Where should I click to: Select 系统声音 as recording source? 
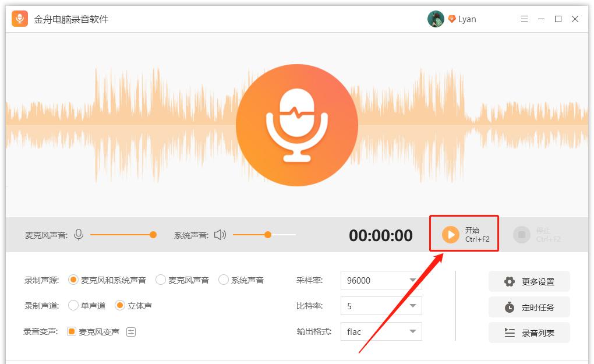click(223, 280)
